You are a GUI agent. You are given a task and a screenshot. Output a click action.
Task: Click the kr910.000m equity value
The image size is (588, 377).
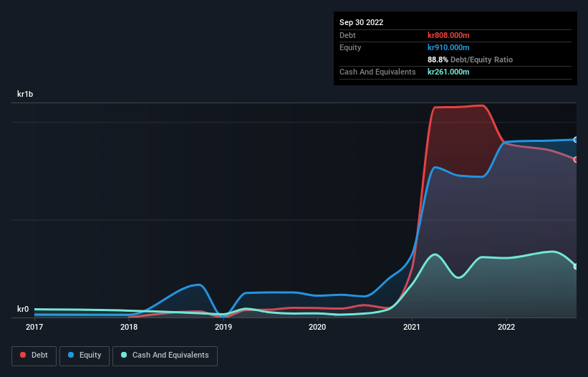click(448, 47)
